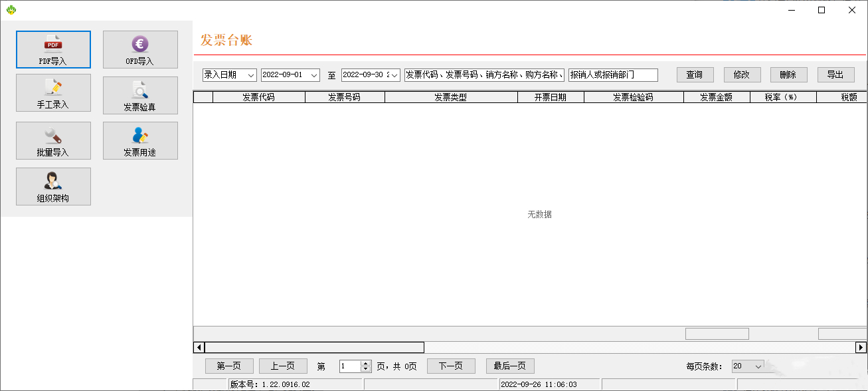Click the 税额 column header
Image resolution: width=868 pixels, height=391 pixels.
(x=842, y=97)
